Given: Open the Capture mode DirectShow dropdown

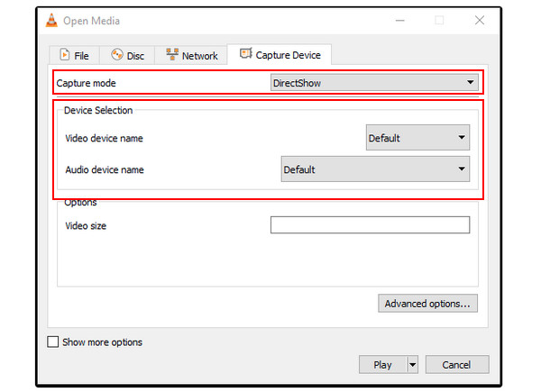Looking at the screenshot, I should click(374, 82).
